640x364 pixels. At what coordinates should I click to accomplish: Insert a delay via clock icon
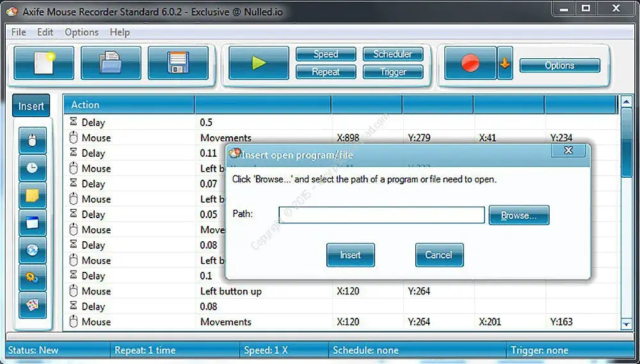32,168
